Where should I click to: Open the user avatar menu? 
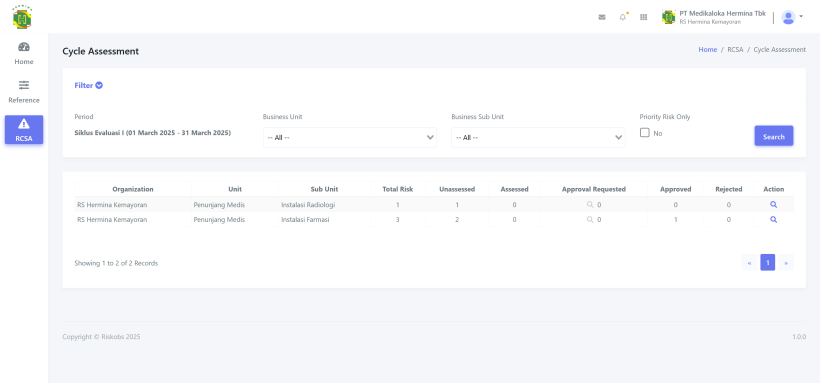(x=792, y=17)
